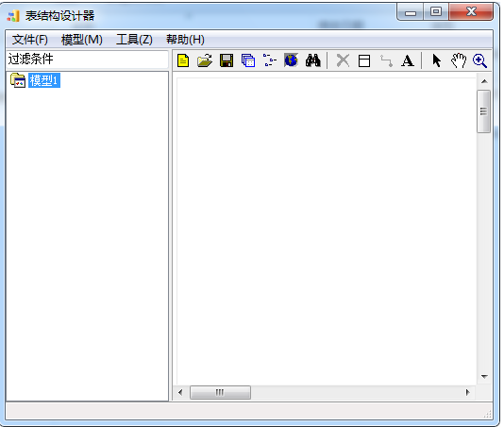Select the relation connector line tool

click(386, 60)
